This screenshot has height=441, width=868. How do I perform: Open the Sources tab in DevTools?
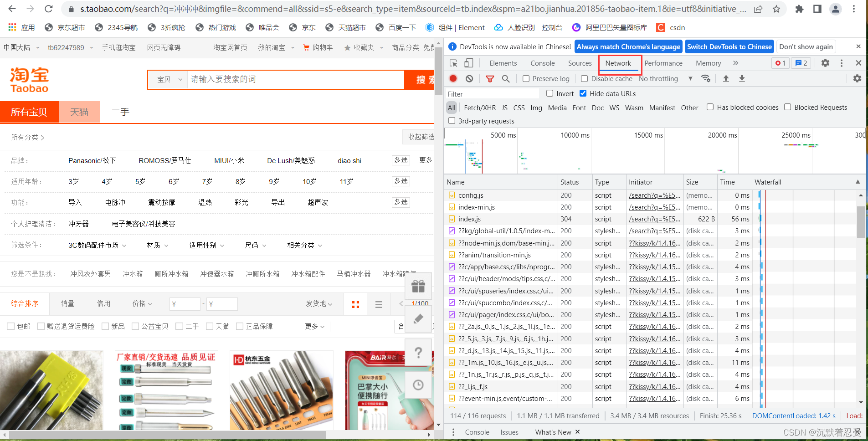point(580,63)
